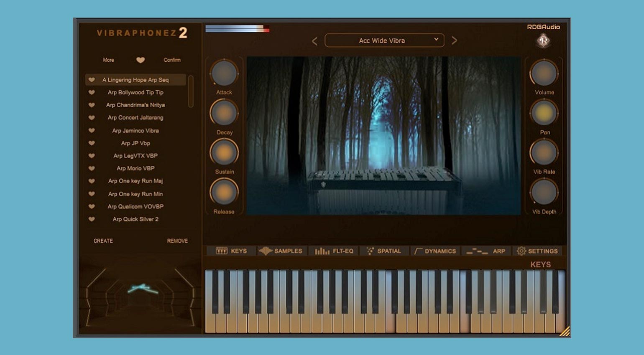Click heart icon beside Arp Qualicom VOVBP
This screenshot has width=644, height=355.
point(92,206)
